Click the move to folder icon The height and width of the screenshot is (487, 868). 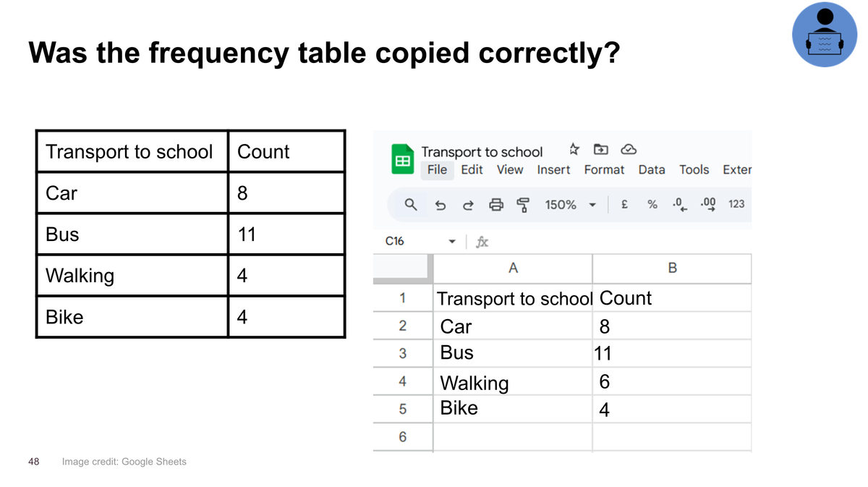(x=600, y=149)
